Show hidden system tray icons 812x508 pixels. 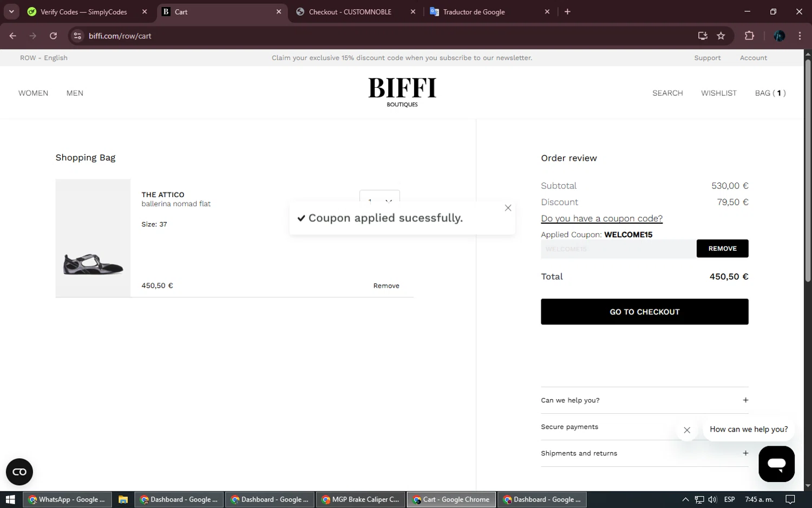point(685,499)
